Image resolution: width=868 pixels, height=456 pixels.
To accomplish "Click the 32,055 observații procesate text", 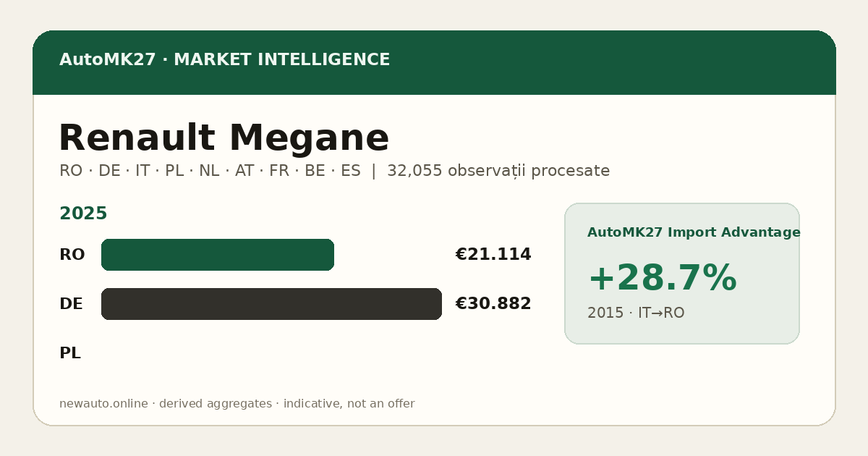I will (498, 171).
